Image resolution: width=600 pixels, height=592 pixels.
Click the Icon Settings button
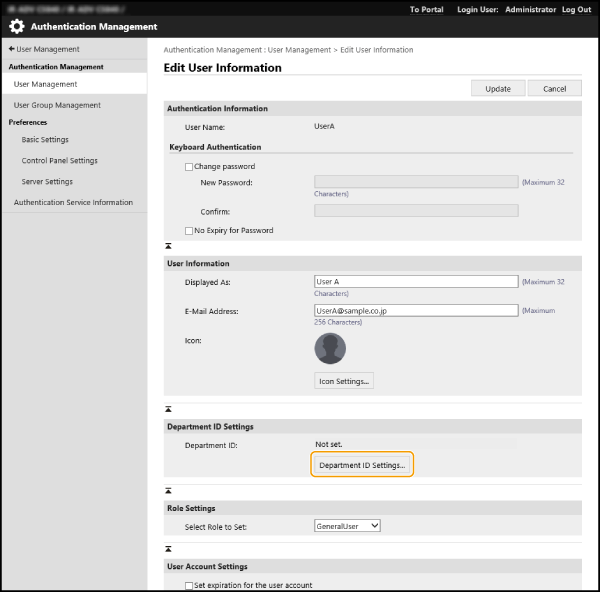[x=344, y=381]
